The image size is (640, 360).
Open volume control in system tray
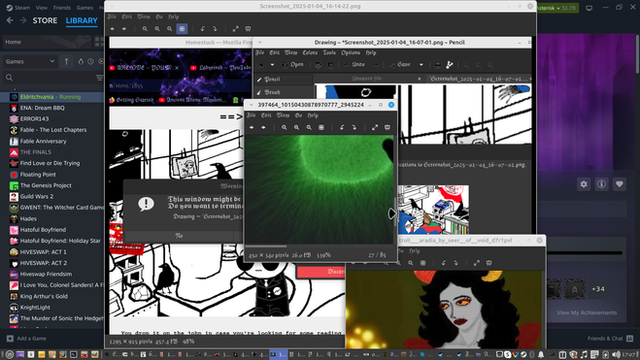(616, 355)
